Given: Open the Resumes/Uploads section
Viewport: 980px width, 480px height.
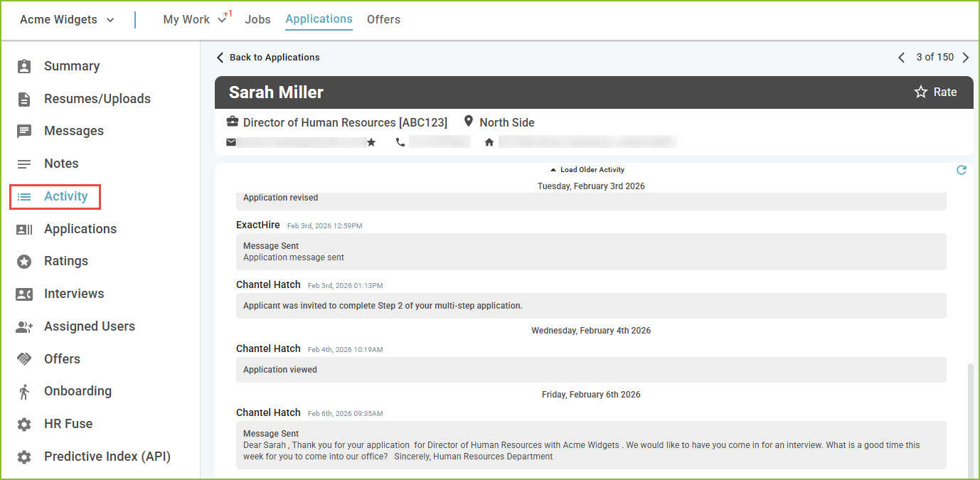Looking at the screenshot, I should (97, 99).
